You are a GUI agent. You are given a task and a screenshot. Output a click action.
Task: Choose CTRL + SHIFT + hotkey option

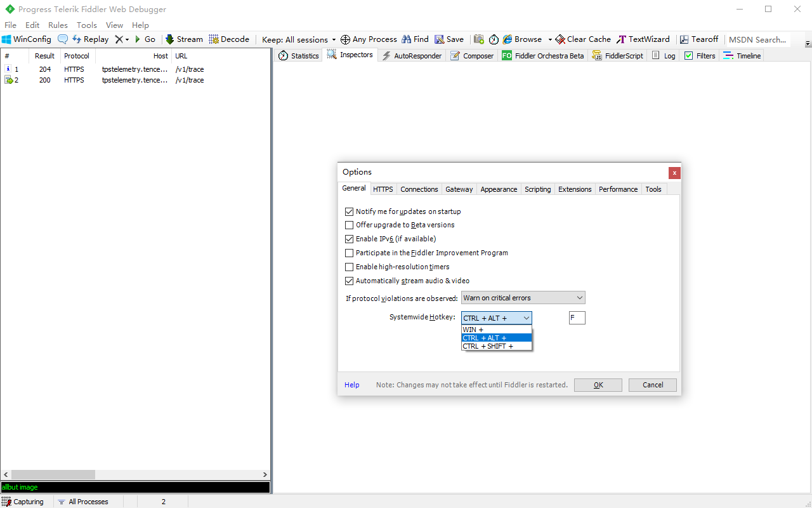(x=496, y=346)
